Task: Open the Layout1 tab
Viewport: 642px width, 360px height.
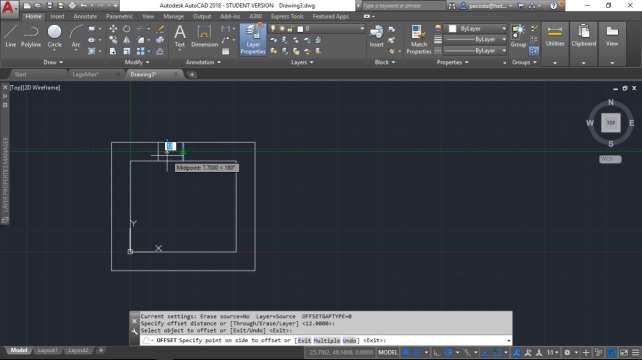Action: pyautogui.click(x=47, y=351)
